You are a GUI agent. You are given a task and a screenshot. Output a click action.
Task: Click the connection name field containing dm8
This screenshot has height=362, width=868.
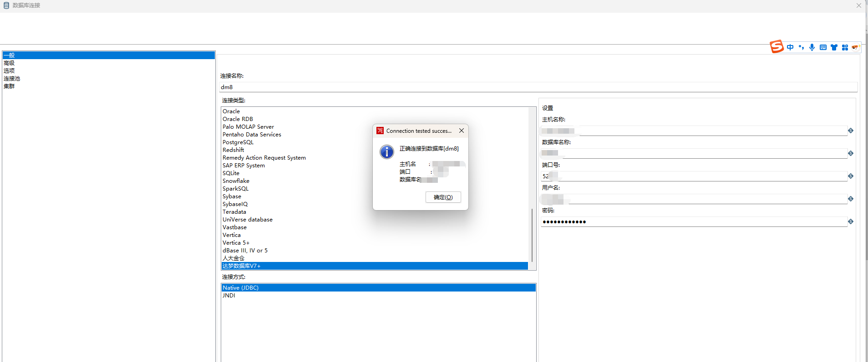click(538, 87)
